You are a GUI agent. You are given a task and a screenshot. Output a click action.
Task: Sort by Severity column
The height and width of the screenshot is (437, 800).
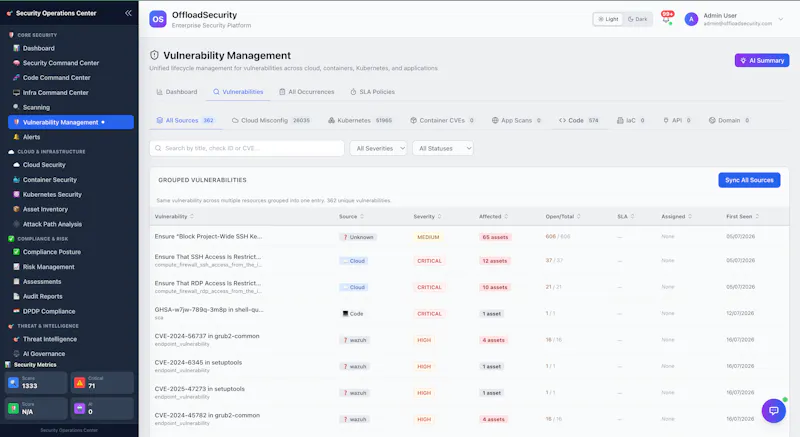(x=428, y=217)
